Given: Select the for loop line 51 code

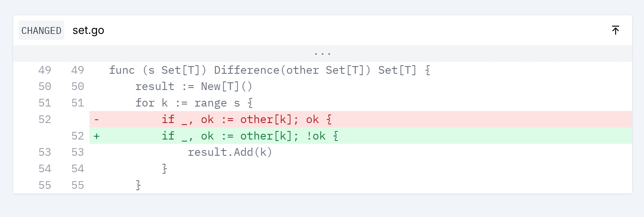Looking at the screenshot, I should (x=194, y=103).
